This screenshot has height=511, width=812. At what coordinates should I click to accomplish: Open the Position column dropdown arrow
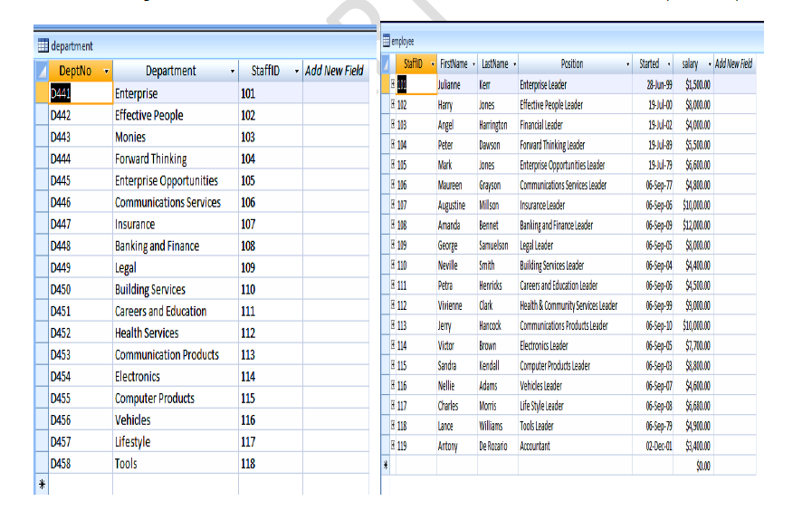628,64
